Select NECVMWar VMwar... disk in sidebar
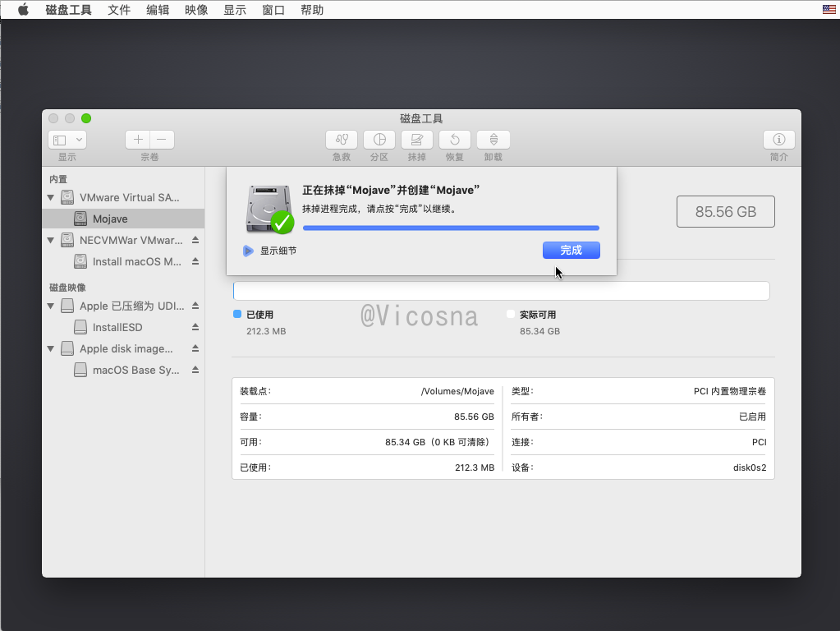This screenshot has height=631, width=840. click(x=123, y=240)
